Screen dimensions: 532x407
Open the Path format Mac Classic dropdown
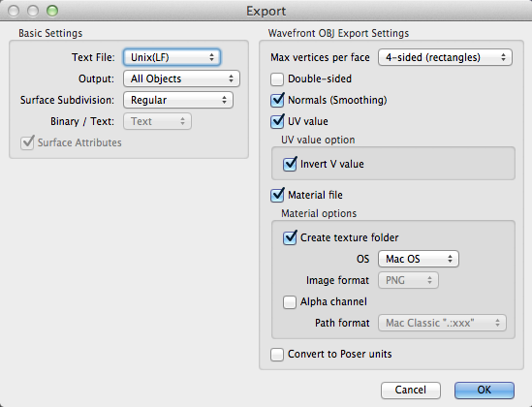[443, 323]
